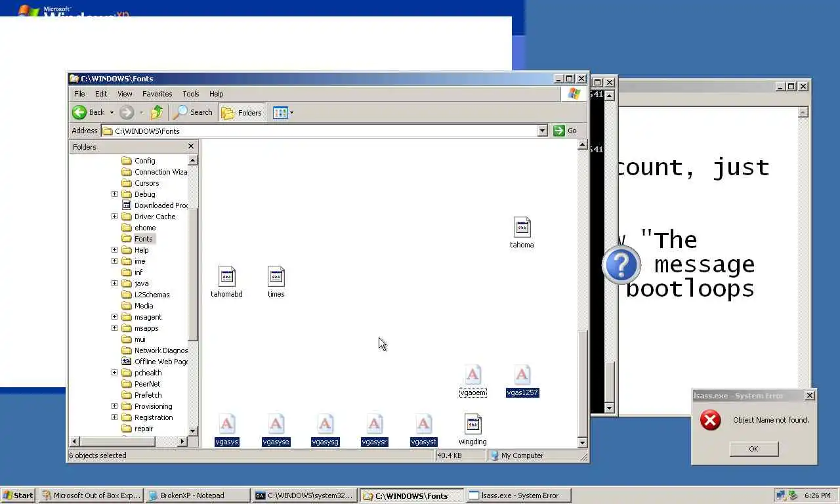Select the Cursors folder in tree
Screen dimensions: 840x504
point(146,183)
